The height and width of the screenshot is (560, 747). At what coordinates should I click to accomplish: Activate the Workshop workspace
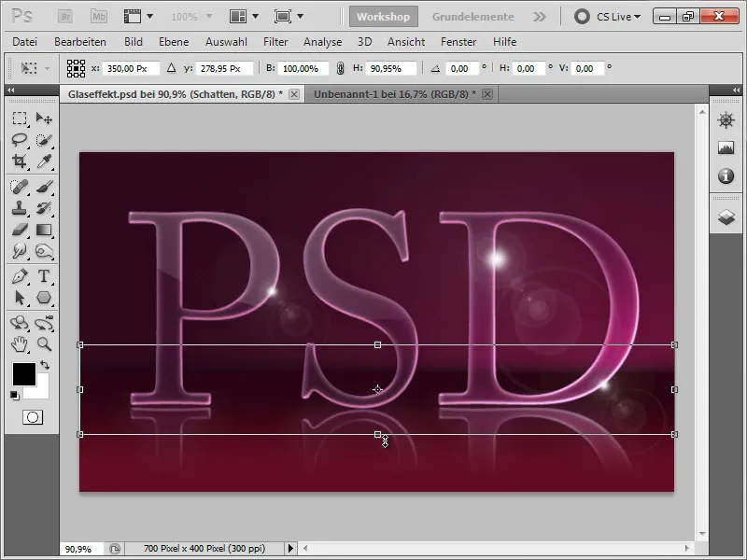pyautogui.click(x=384, y=17)
